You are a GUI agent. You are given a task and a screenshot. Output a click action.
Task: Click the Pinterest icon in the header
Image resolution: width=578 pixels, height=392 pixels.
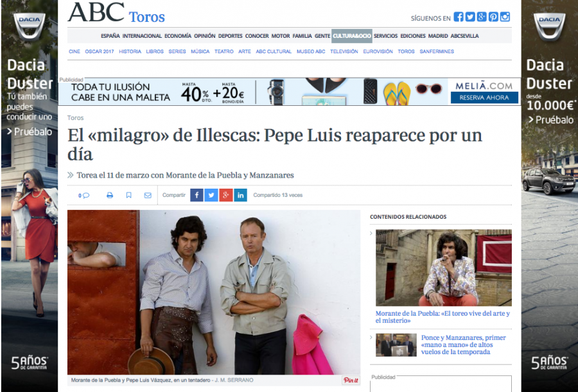click(493, 17)
